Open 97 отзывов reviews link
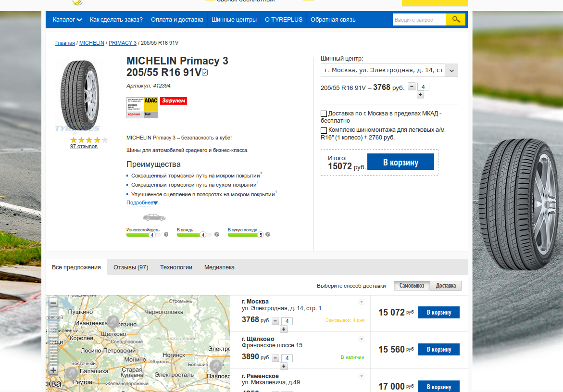Viewport: 563px width, 392px height. (84, 146)
